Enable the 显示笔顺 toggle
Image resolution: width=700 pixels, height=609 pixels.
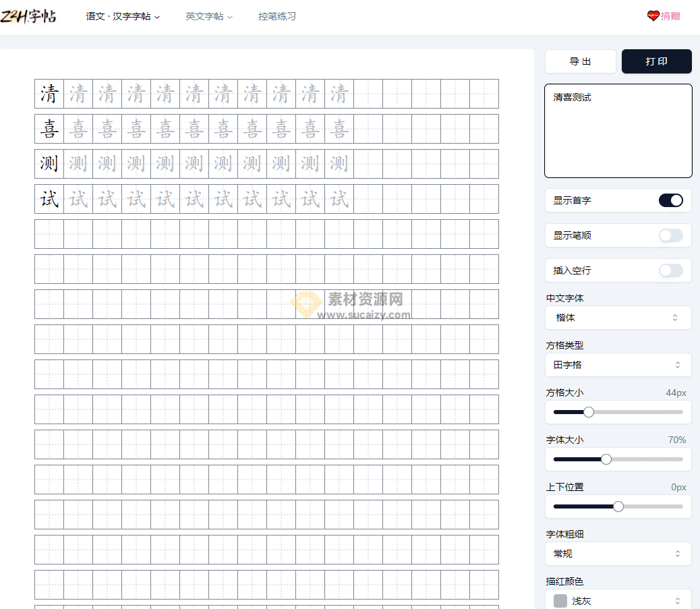tap(670, 235)
